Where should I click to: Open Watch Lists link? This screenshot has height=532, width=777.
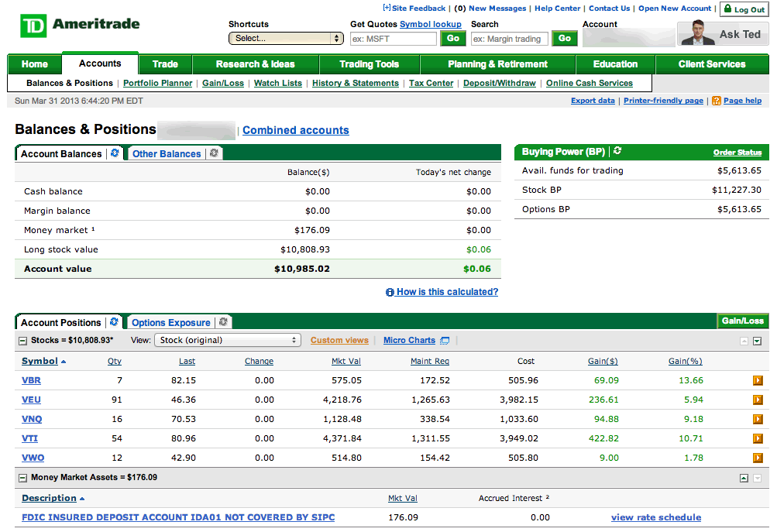tap(278, 83)
